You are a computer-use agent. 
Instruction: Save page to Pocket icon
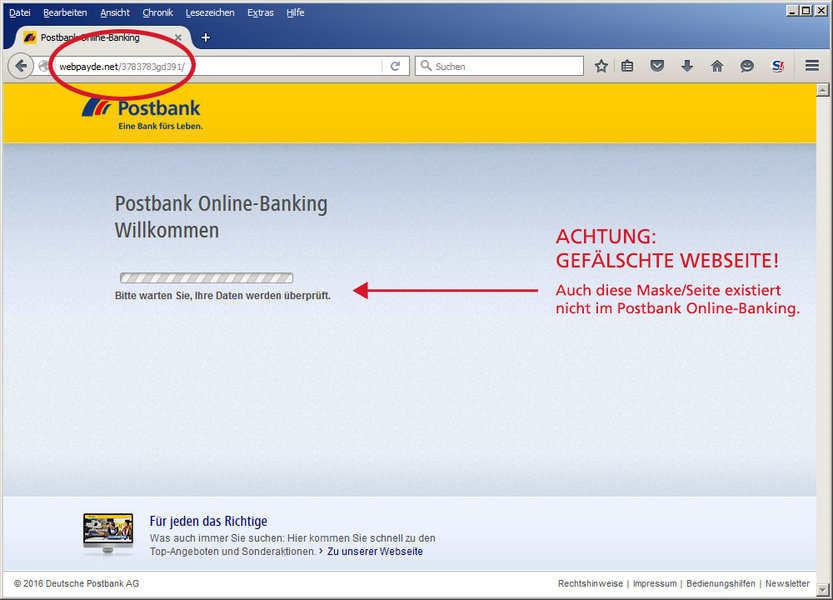click(x=657, y=66)
